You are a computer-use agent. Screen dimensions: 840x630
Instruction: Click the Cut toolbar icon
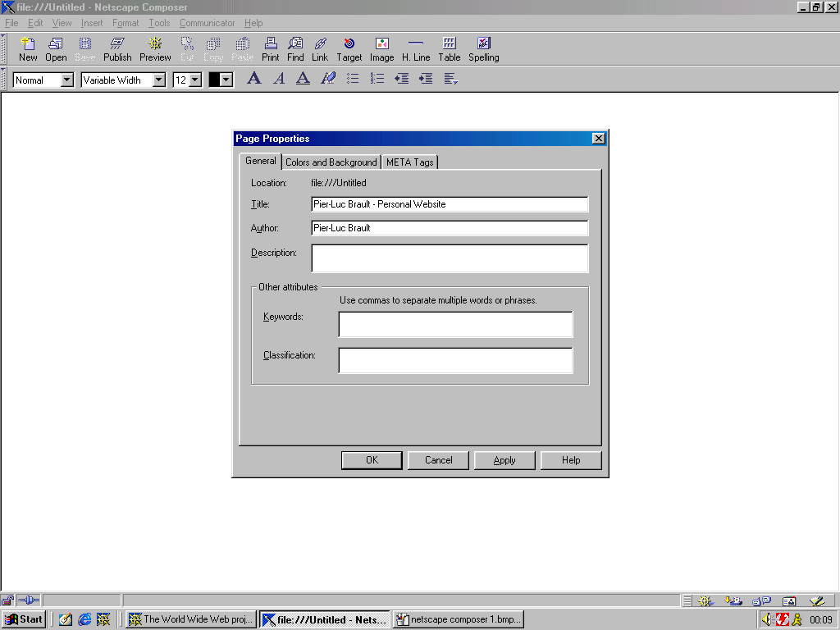(187, 49)
